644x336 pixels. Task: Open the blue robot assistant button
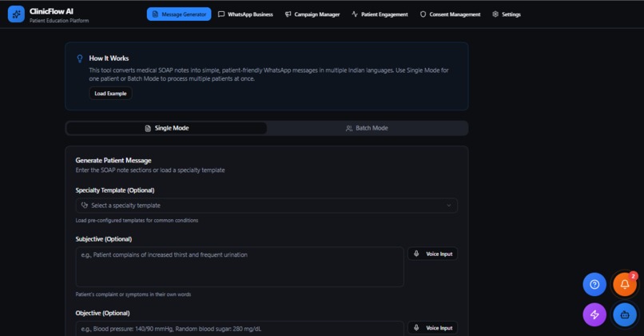coord(625,314)
